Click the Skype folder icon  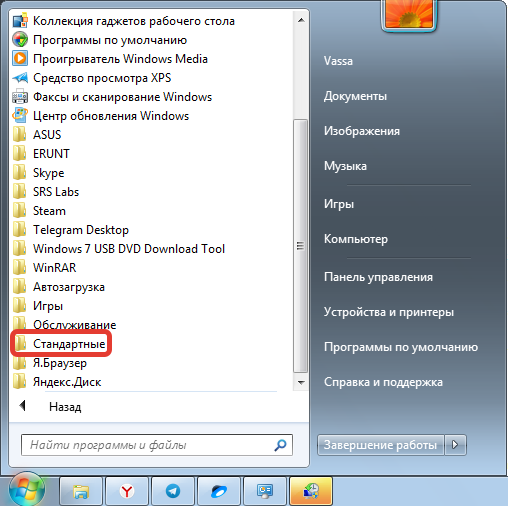pos(20,173)
